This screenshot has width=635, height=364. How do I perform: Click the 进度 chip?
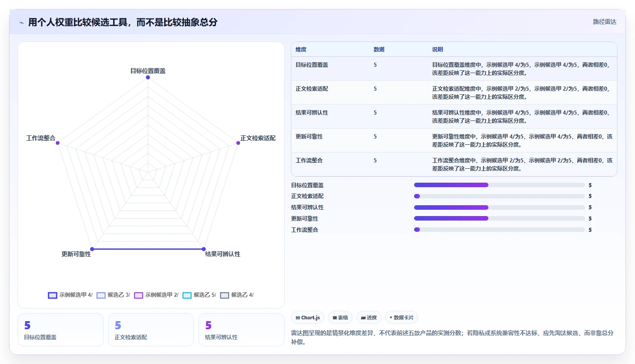369,318
